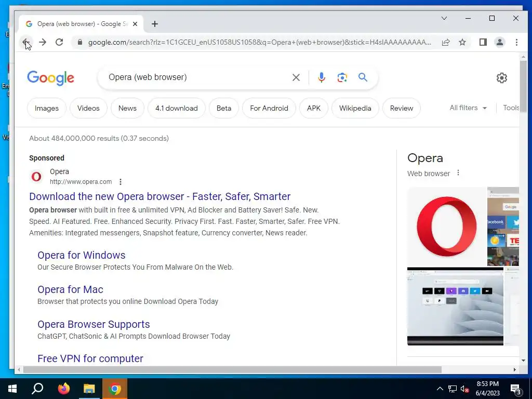Select the Beta filter chip

pyautogui.click(x=224, y=108)
